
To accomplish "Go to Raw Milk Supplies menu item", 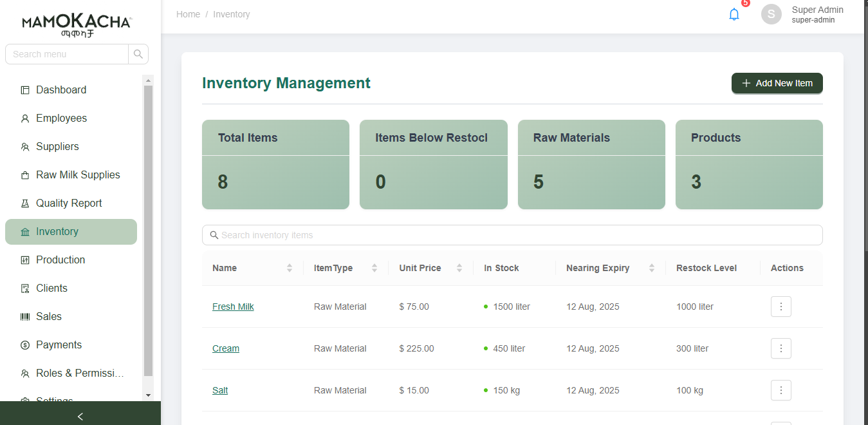I will 78,175.
